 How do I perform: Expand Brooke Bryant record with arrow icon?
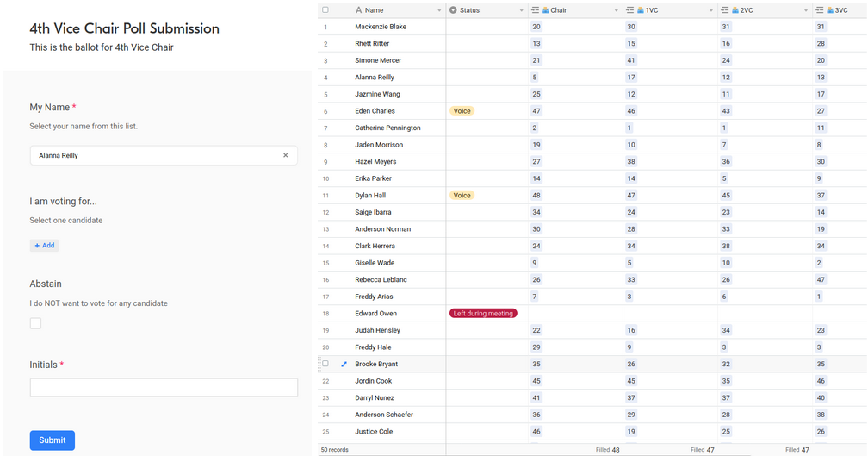(344, 364)
